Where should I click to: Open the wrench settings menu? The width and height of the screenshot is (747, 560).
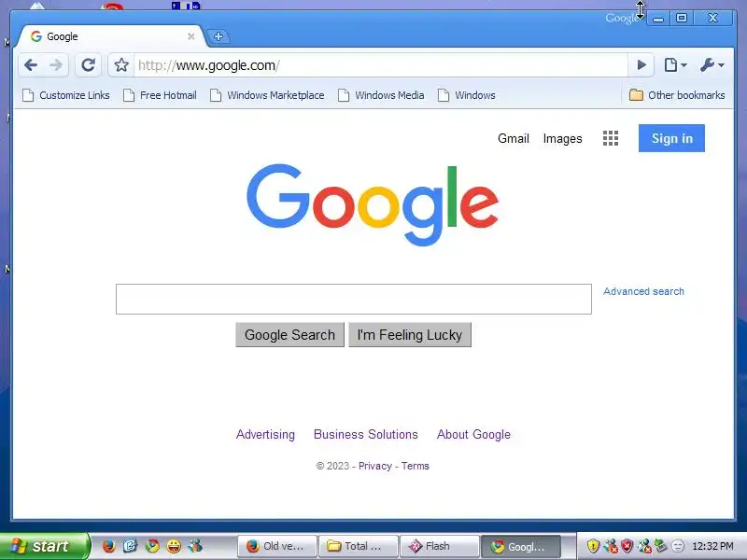[x=712, y=64]
